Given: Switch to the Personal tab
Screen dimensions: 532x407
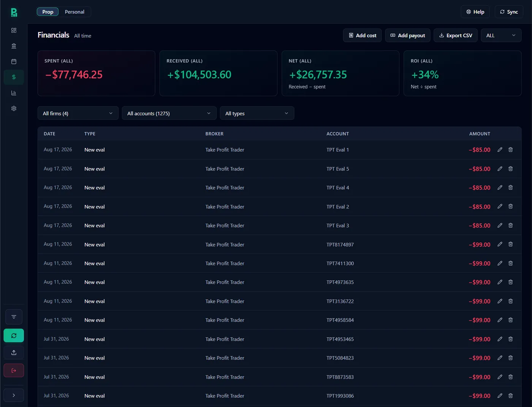Looking at the screenshot, I should pyautogui.click(x=74, y=12).
